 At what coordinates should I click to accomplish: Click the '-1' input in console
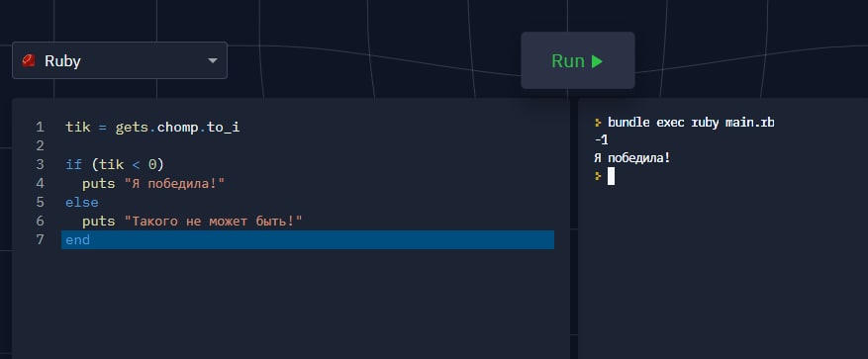pos(601,140)
